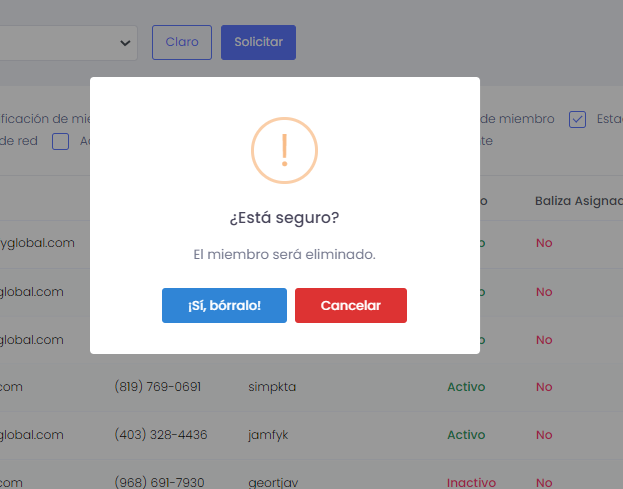
Task: Uncheck the checked box right of 'de miembro'
Action: [x=577, y=119]
